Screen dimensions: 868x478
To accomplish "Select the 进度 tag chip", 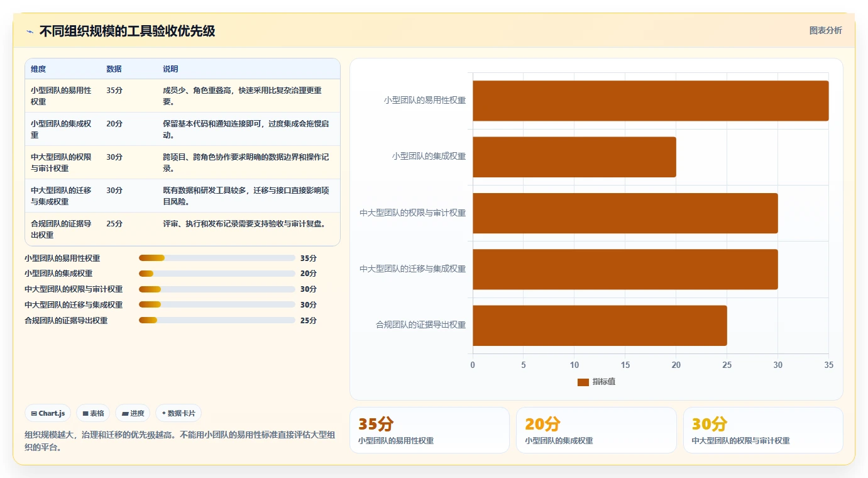I will 133,413.
